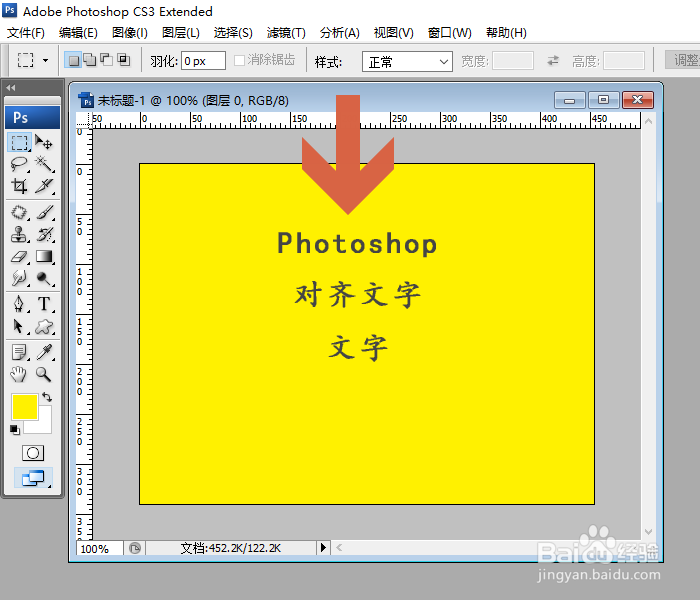Open the 编辑(E) menu
The height and width of the screenshot is (600, 700).
click(78, 33)
